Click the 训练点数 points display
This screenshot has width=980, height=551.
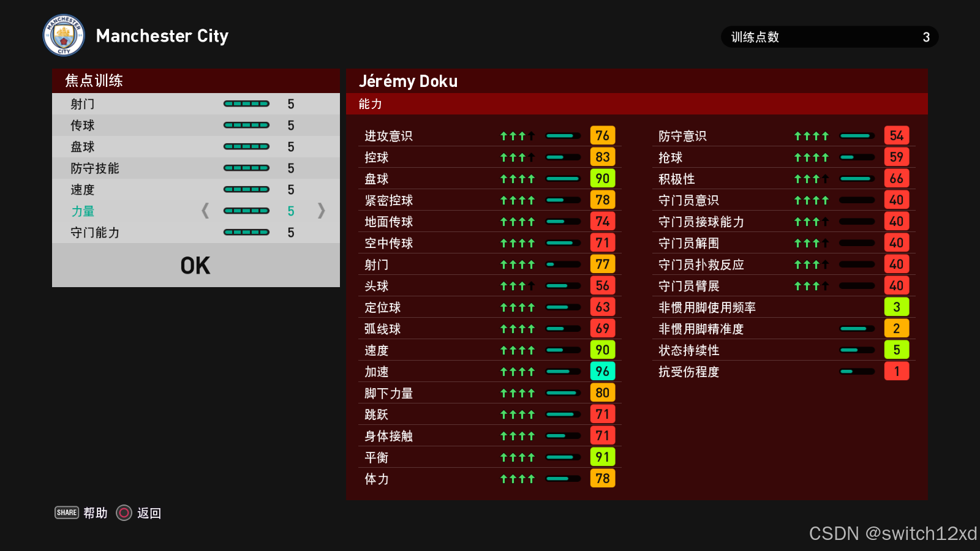pos(830,37)
